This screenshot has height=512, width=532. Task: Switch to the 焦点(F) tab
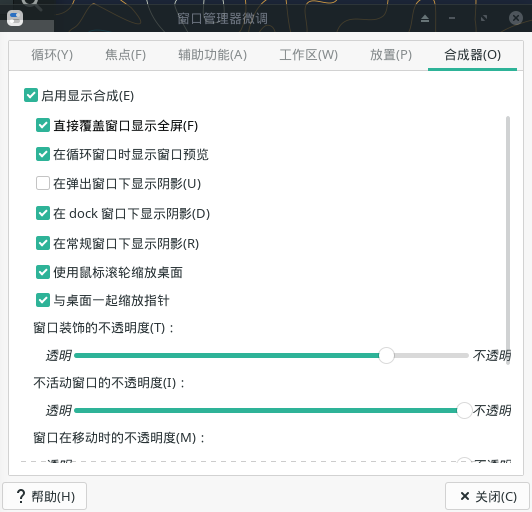(126, 55)
